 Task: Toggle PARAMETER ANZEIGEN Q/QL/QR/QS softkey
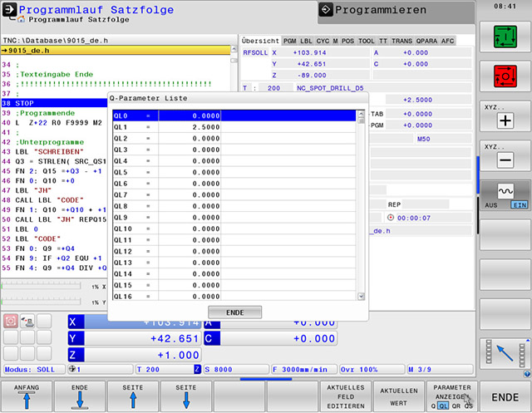tap(451, 396)
